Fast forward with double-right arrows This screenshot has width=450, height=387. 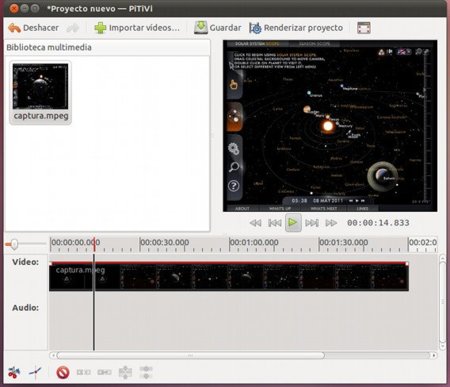click(331, 223)
